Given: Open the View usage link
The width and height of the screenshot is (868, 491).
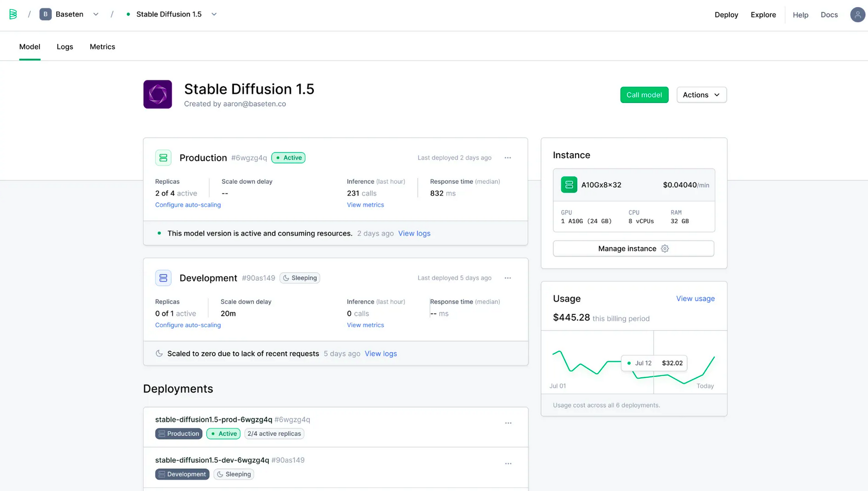Looking at the screenshot, I should pos(695,298).
